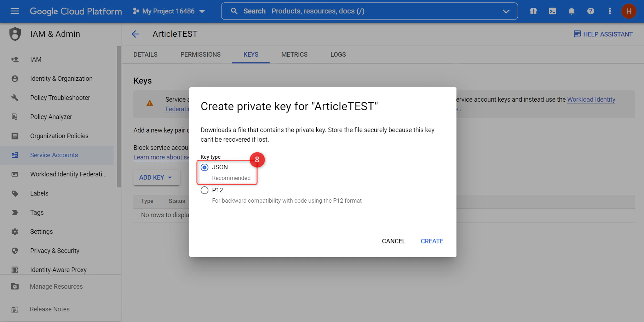The width and height of the screenshot is (644, 322).
Task: Follow the Workload Identity link
Action: pos(591,100)
